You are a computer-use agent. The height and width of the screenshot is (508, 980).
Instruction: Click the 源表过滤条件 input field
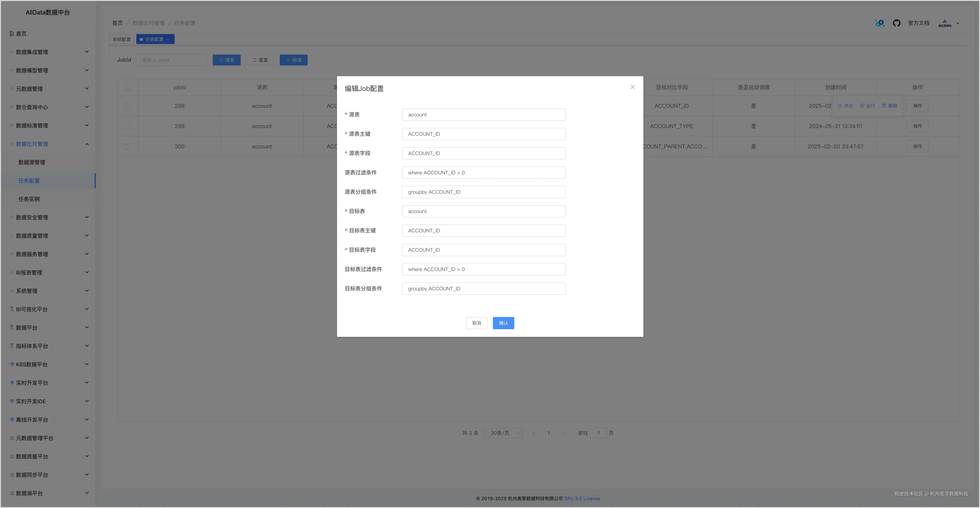483,173
